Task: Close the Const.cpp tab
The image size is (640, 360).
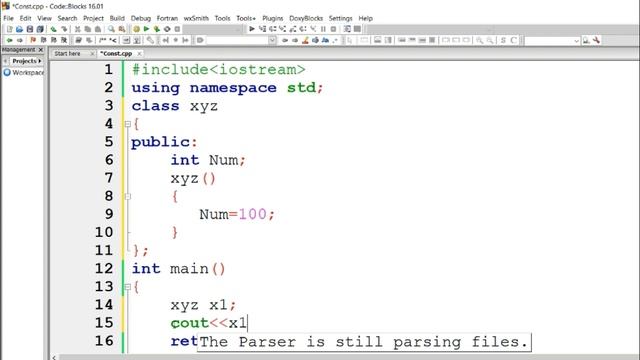Action: pyautogui.click(x=139, y=53)
